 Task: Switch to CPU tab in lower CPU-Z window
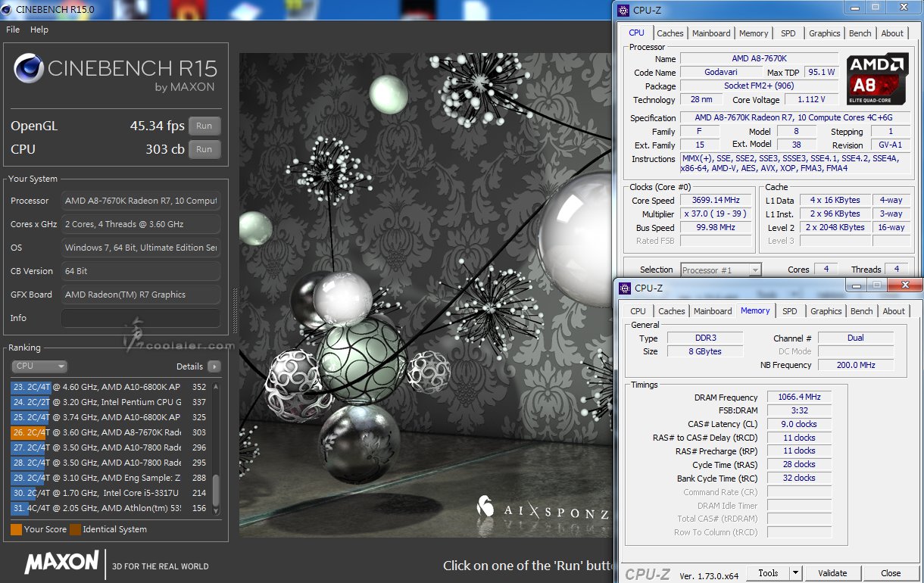(638, 311)
